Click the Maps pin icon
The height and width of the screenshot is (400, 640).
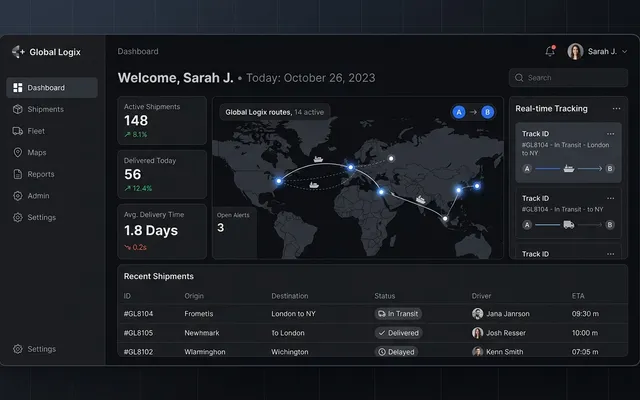coord(18,153)
